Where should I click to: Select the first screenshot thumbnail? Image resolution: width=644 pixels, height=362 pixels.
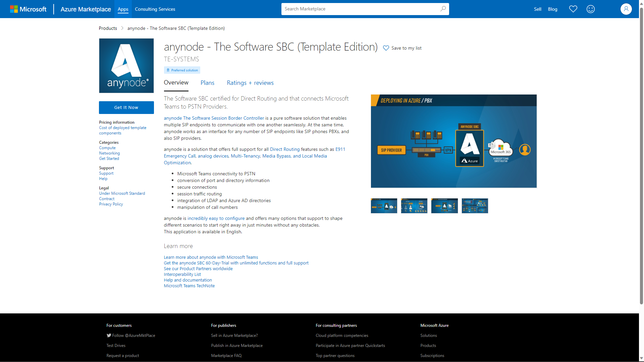pos(384,206)
